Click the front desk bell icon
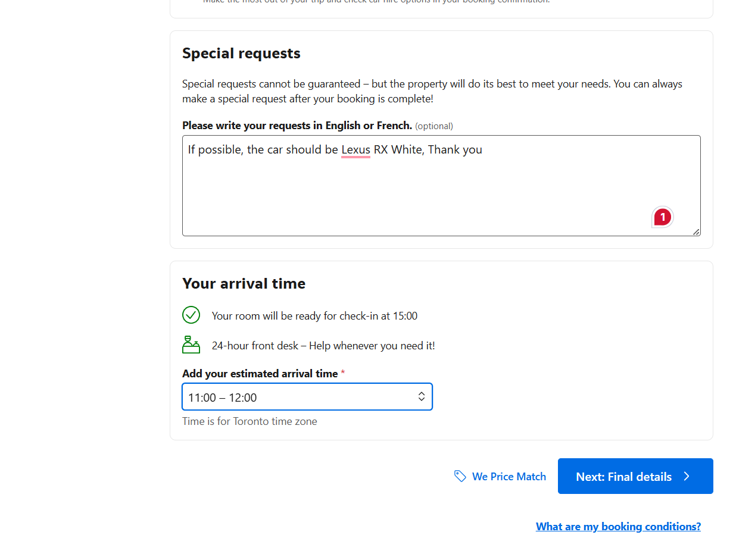733x560 pixels. click(x=191, y=345)
